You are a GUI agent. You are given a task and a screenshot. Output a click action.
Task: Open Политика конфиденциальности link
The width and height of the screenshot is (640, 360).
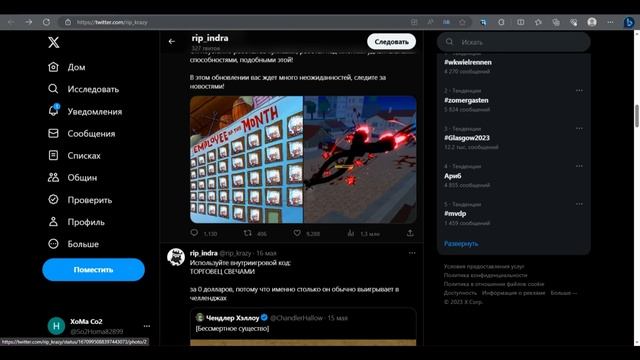pyautogui.click(x=485, y=275)
